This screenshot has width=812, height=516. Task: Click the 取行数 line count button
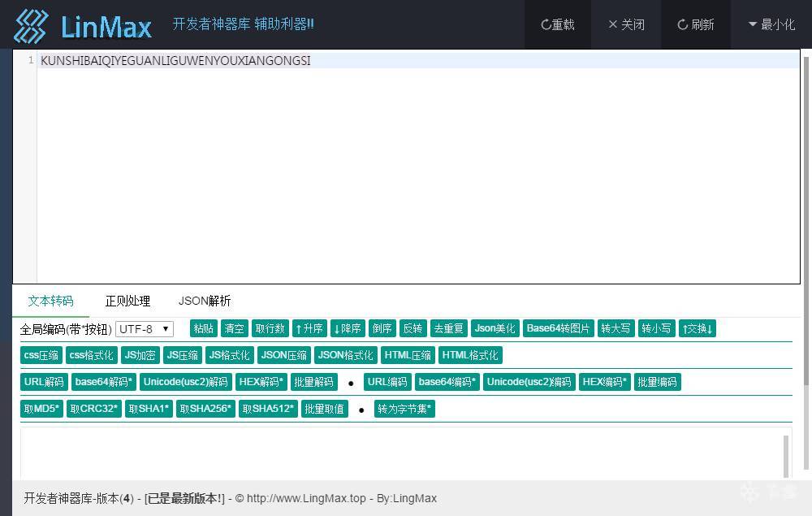270,328
